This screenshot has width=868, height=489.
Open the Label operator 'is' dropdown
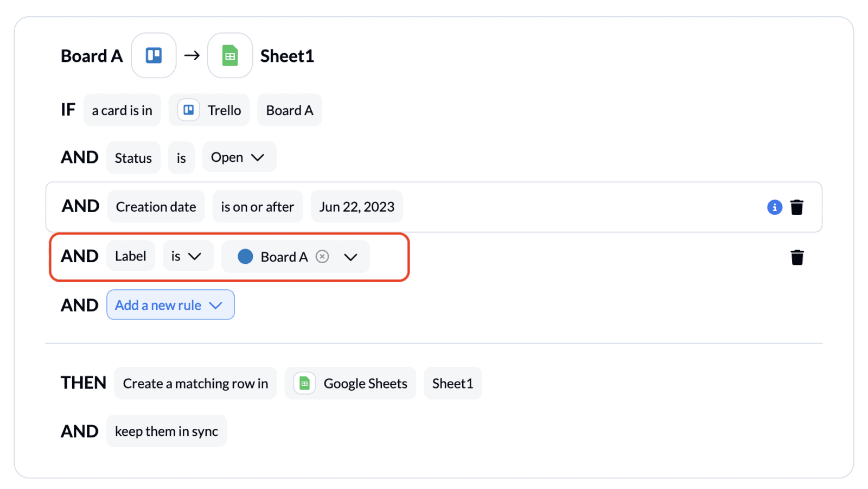188,256
